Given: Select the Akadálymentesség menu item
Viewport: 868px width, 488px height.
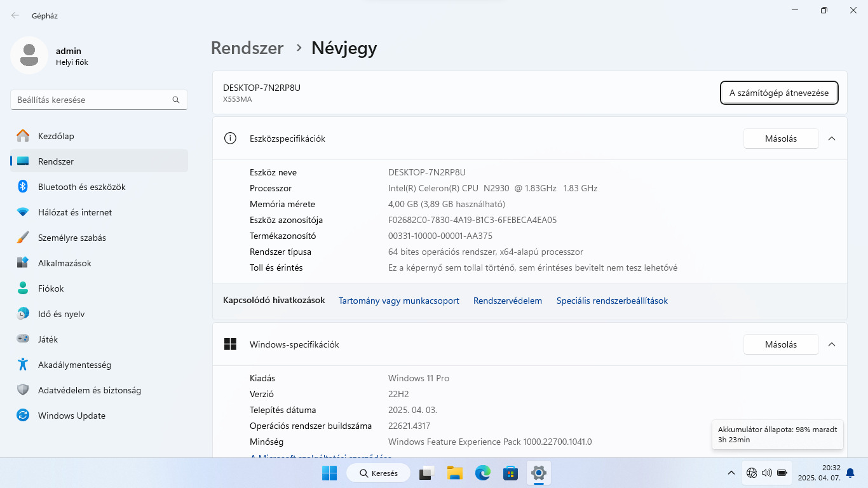Looking at the screenshot, I should [99, 365].
